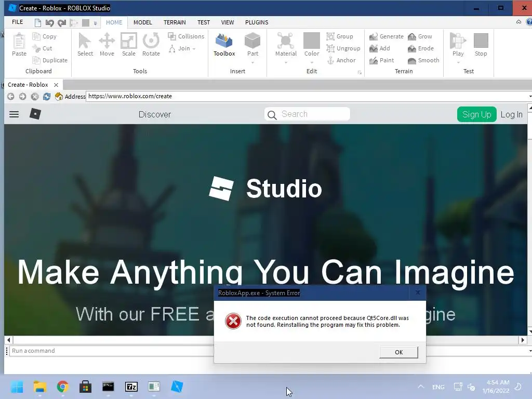Insert a Part

pos(252,44)
